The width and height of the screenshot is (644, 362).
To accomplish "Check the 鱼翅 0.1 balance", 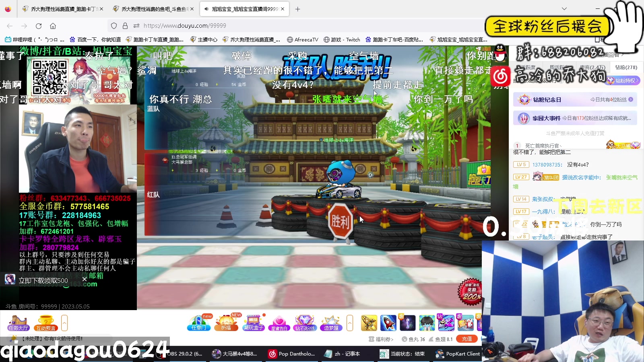I will point(441,339).
